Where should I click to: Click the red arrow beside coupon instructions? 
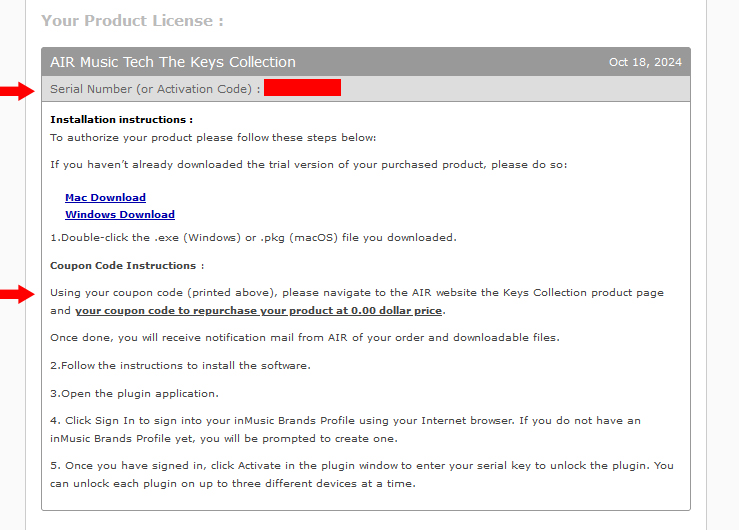17,294
